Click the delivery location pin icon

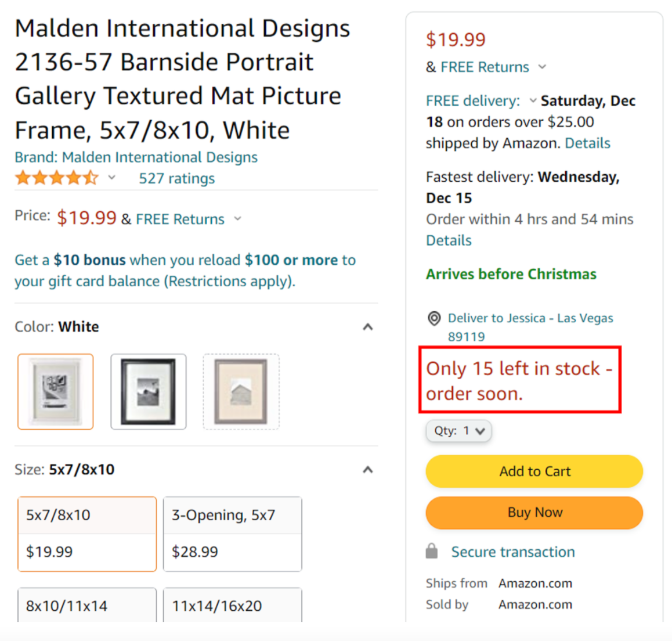click(x=433, y=319)
